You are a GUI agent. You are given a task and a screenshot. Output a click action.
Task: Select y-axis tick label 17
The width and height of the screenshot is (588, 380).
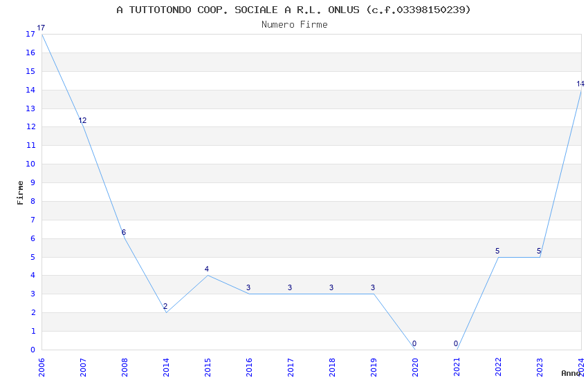[x=30, y=34]
